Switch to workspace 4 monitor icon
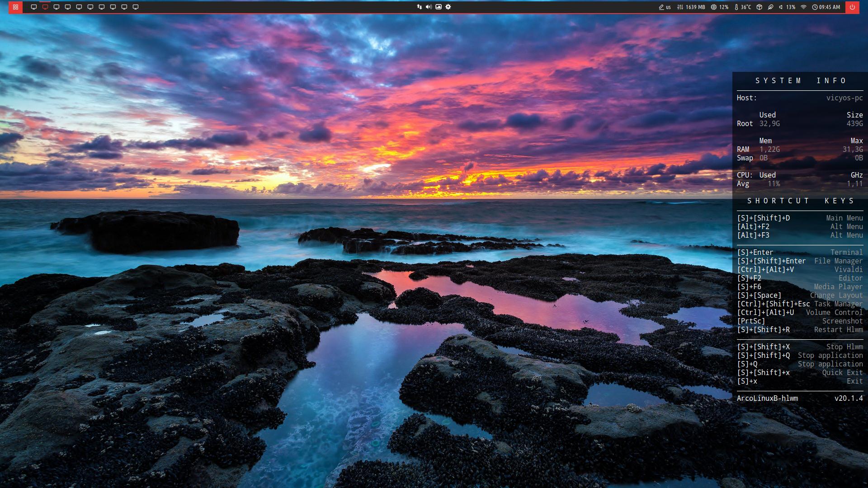868x488 pixels. (68, 7)
